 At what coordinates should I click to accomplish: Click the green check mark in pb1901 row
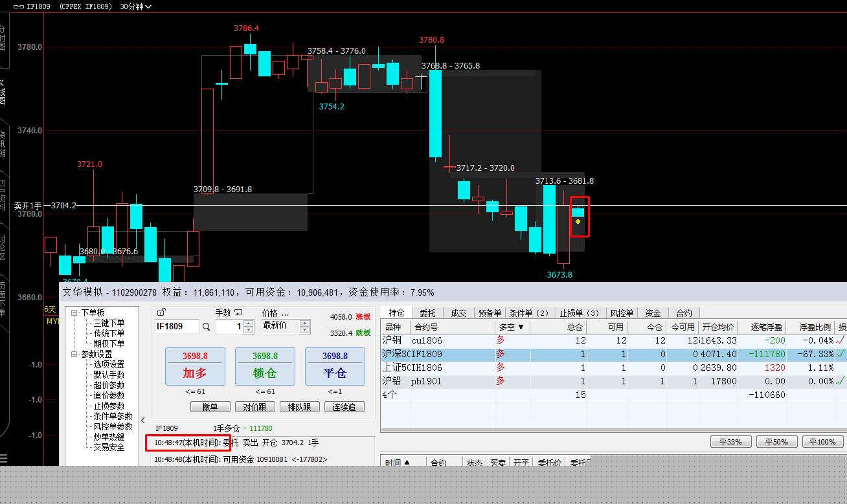point(841,381)
